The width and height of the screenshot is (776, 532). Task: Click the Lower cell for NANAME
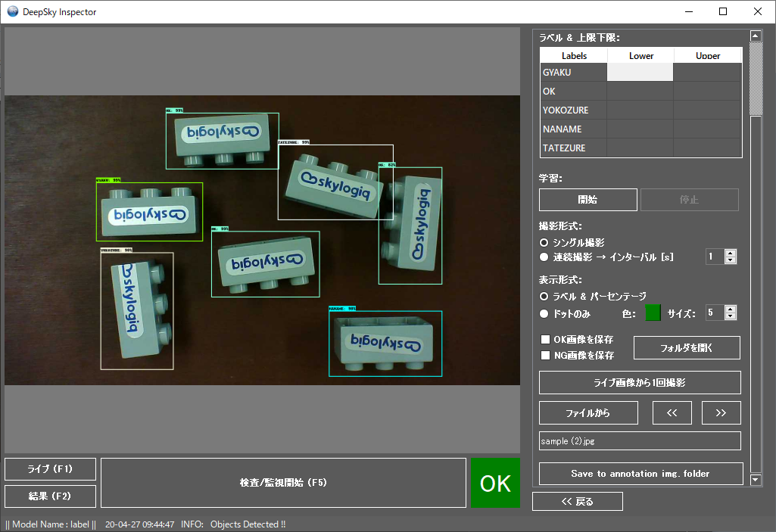pos(640,129)
